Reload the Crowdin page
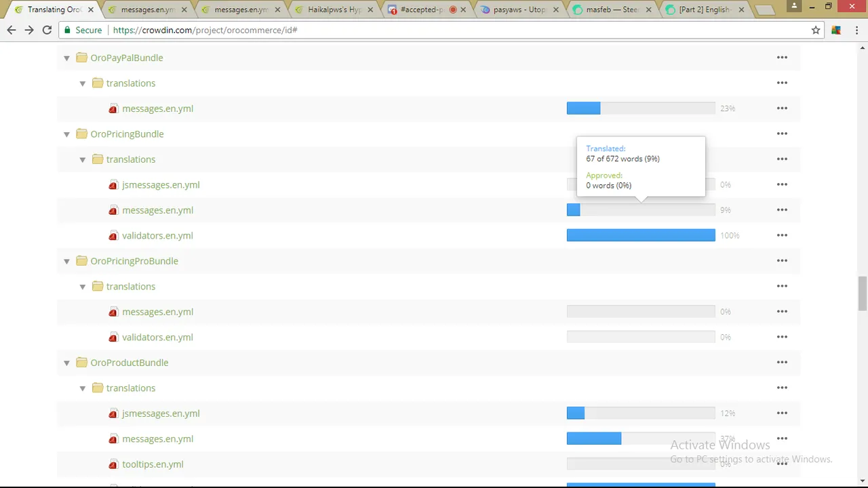 click(x=47, y=30)
